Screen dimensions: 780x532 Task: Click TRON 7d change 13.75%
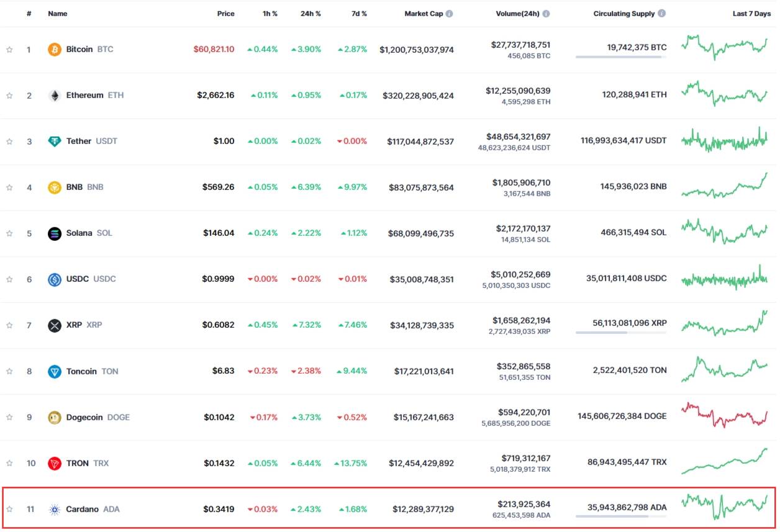point(351,463)
